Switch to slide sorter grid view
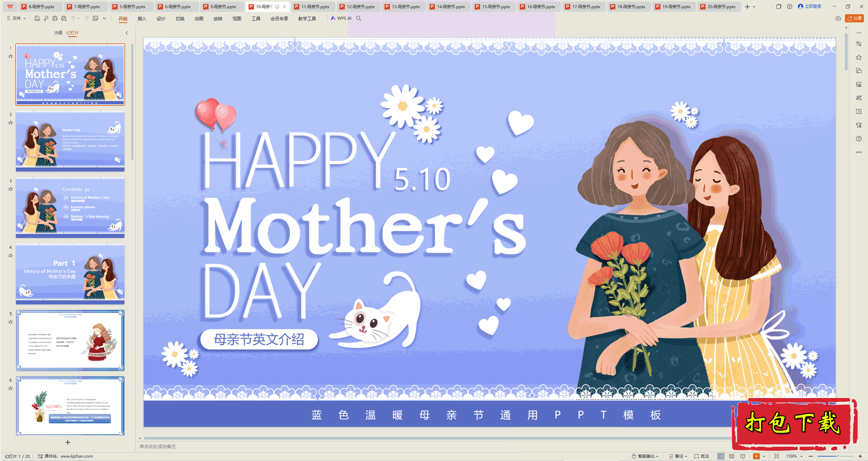The height and width of the screenshot is (461, 868). (x=732, y=456)
